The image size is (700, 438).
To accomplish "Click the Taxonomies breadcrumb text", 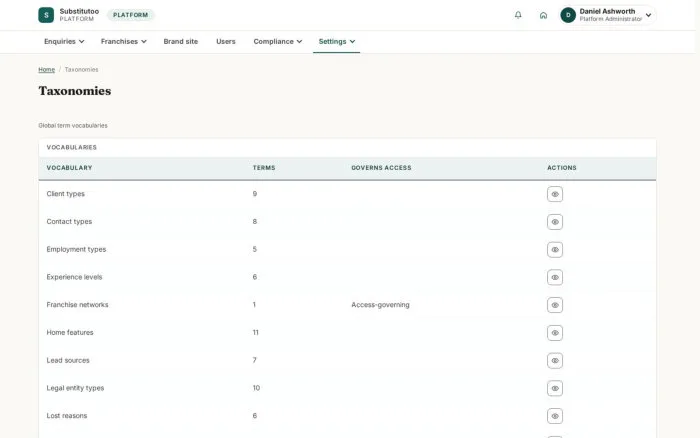I will 81,70.
